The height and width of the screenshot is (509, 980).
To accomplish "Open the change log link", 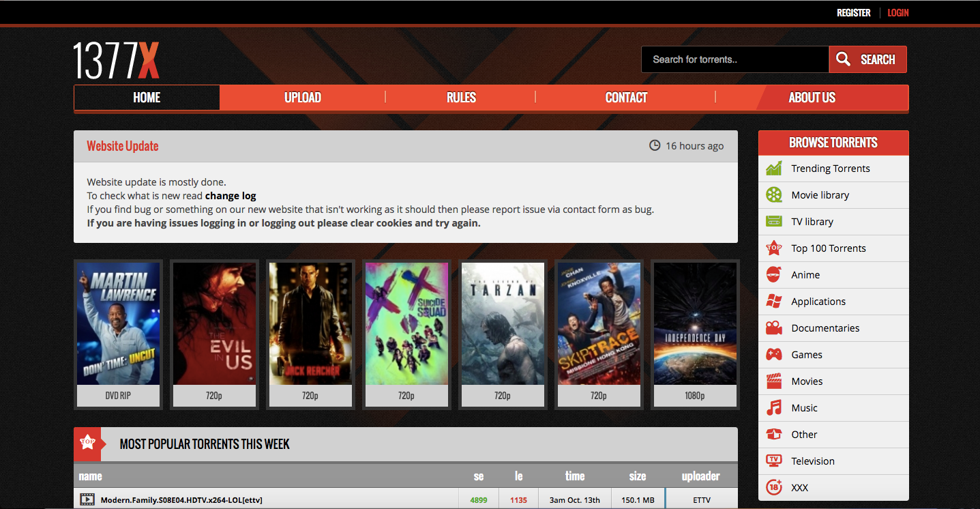I will point(231,196).
